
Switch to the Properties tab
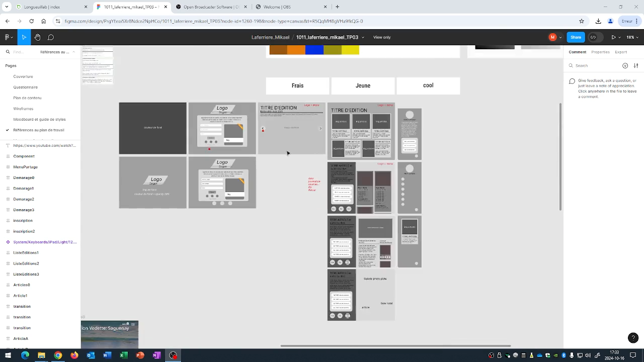(600, 52)
